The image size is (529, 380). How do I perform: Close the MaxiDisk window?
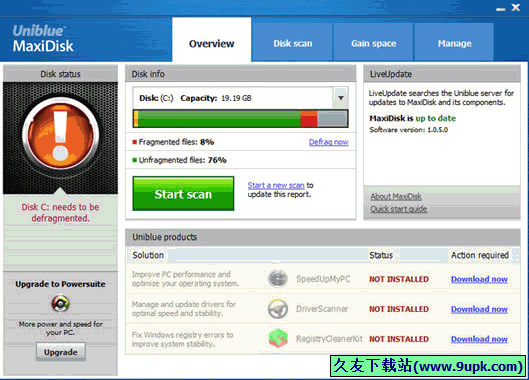click(516, 7)
